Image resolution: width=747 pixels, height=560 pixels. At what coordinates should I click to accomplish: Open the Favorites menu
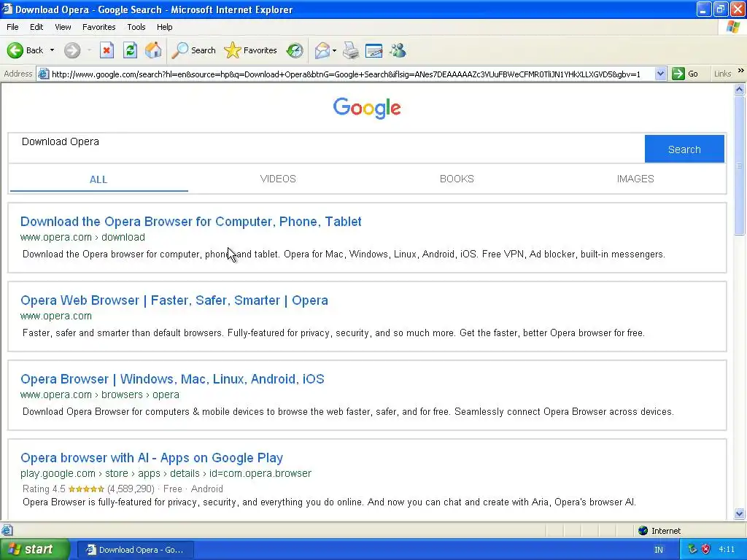click(99, 27)
